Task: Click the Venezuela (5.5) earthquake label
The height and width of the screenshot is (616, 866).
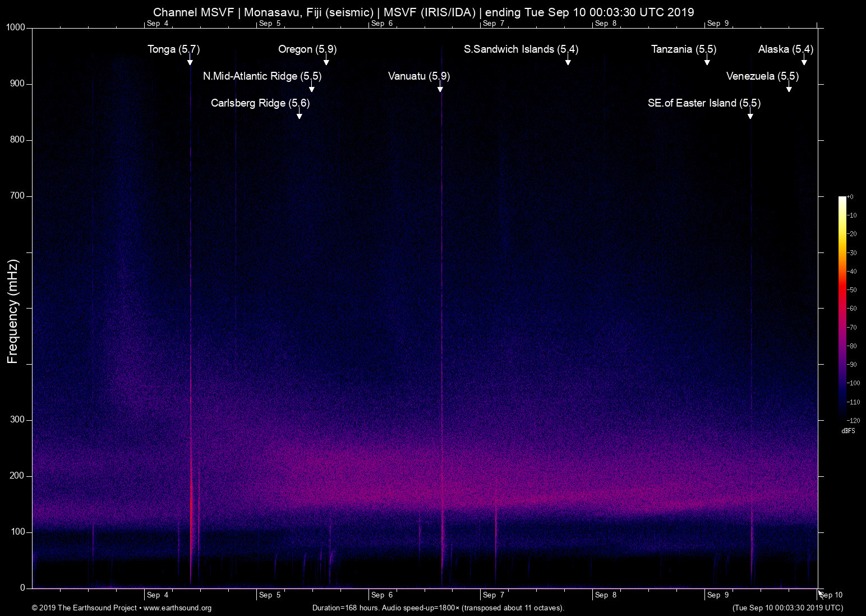Action: coord(763,76)
